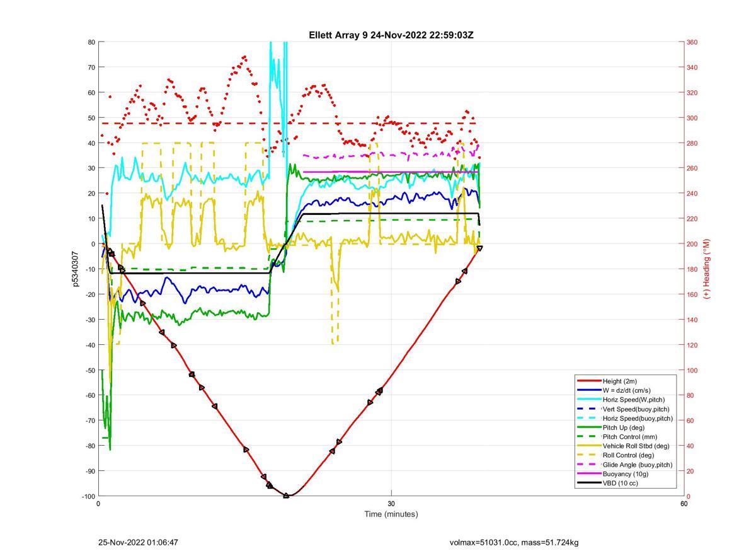The image size is (756, 558).
Task: Click the '-10' left axis tick label
Action: pos(90,269)
